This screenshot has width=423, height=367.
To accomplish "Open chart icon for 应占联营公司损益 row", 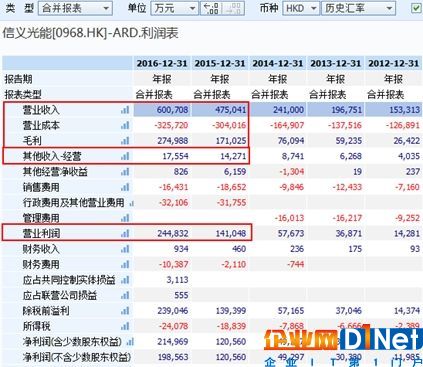I will click(x=125, y=295).
